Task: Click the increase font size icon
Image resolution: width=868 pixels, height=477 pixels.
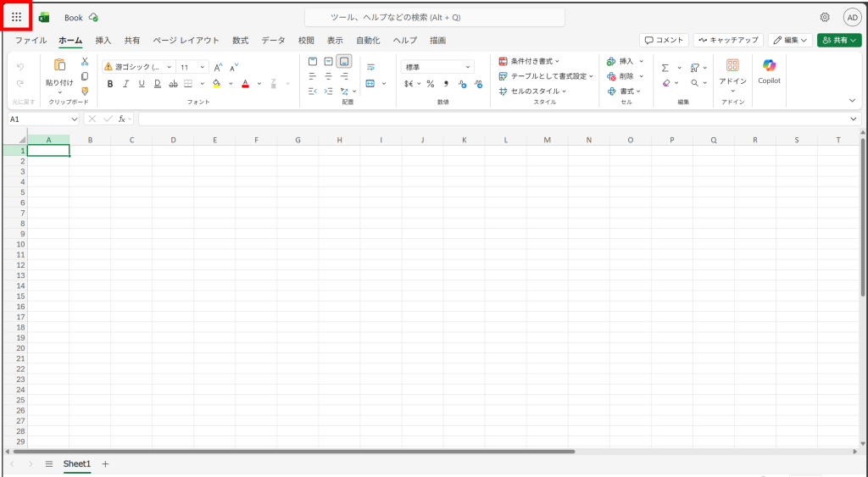Action: click(218, 67)
